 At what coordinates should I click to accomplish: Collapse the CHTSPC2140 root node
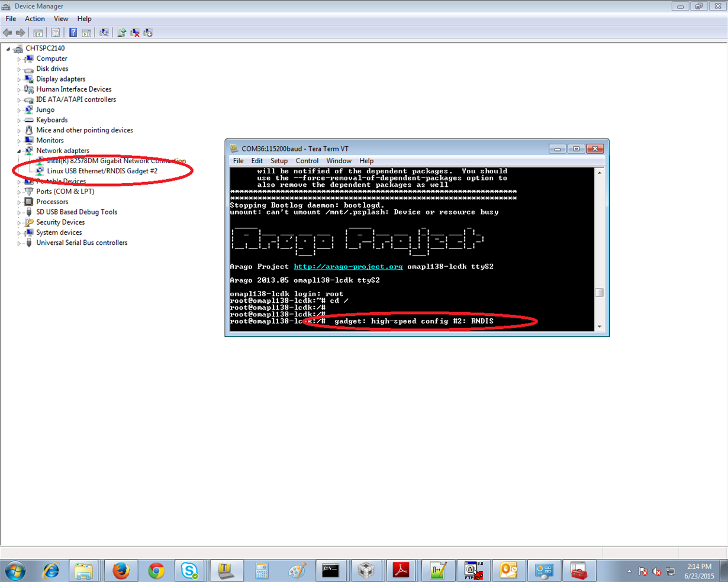8,48
